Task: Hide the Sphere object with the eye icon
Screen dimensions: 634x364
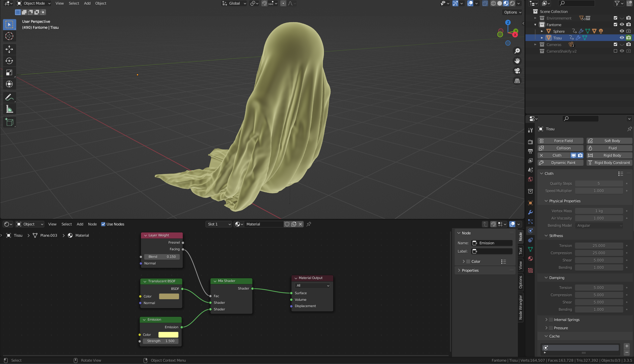Action: (622, 31)
